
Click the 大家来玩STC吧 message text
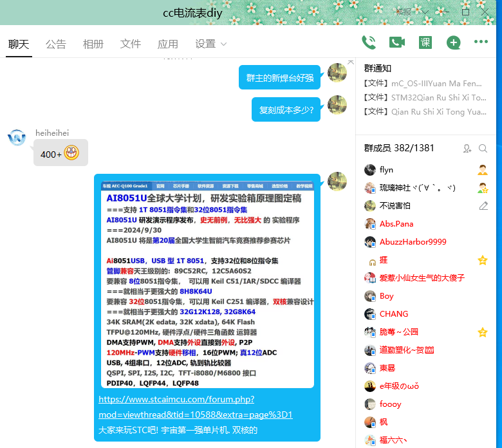coord(178,430)
